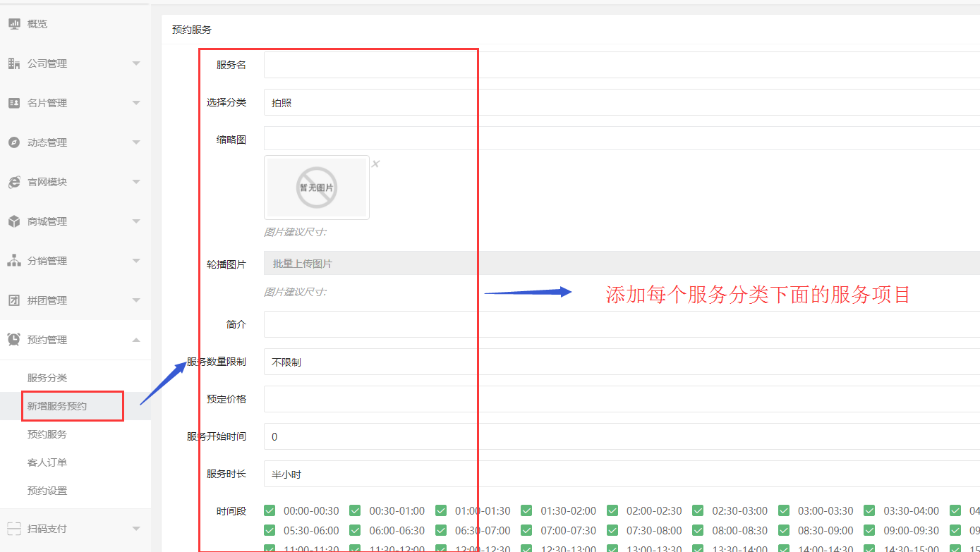Remove thumbnail using the small X icon

375,164
